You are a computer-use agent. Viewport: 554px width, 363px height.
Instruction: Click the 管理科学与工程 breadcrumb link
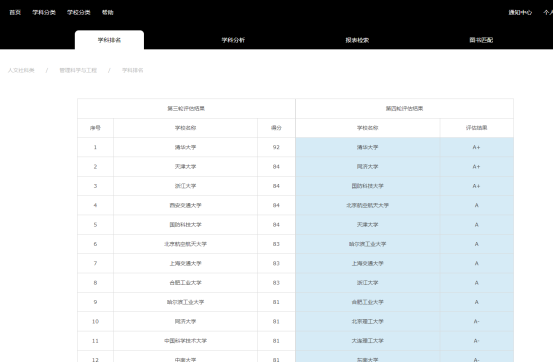[78, 70]
